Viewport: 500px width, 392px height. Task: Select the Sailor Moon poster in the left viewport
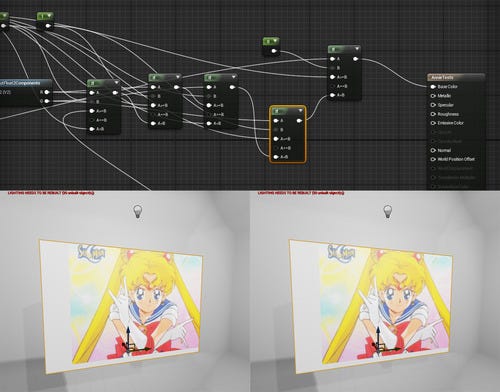[121, 306]
